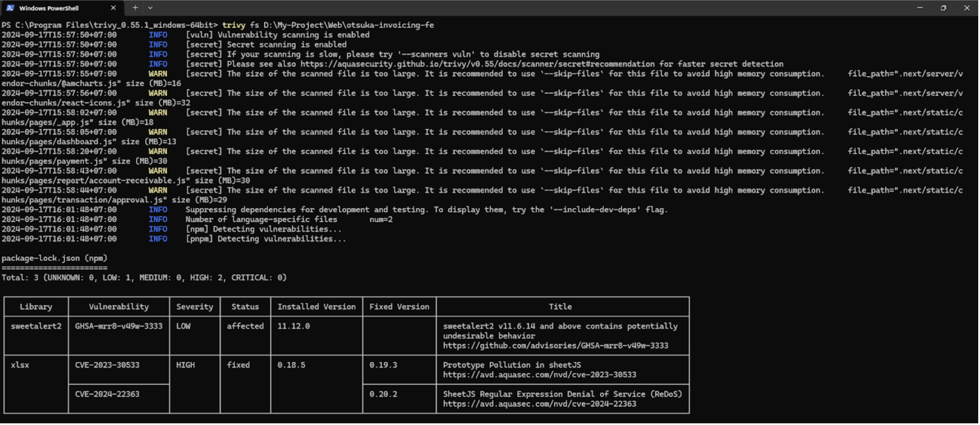Click 'Suppressing dependencies for development' line
980x425 pixels.
click(427, 210)
